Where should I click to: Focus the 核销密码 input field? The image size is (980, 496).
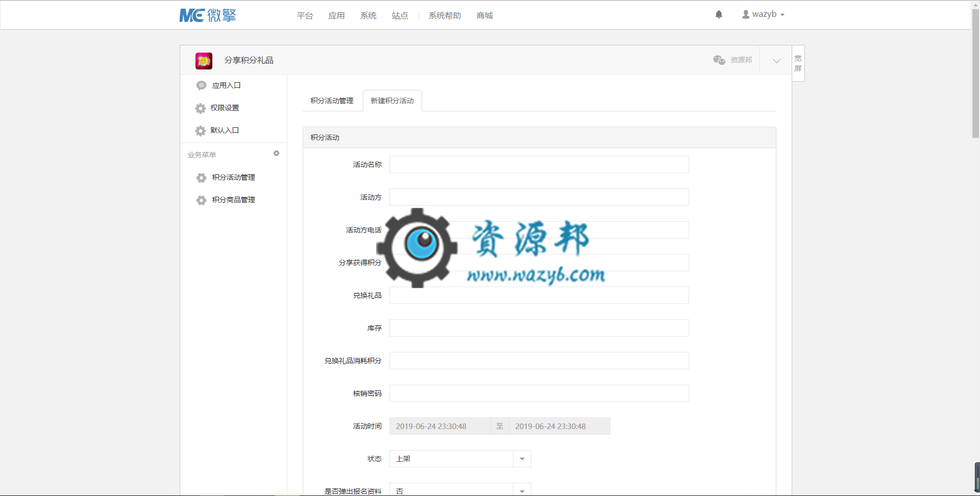pos(539,393)
